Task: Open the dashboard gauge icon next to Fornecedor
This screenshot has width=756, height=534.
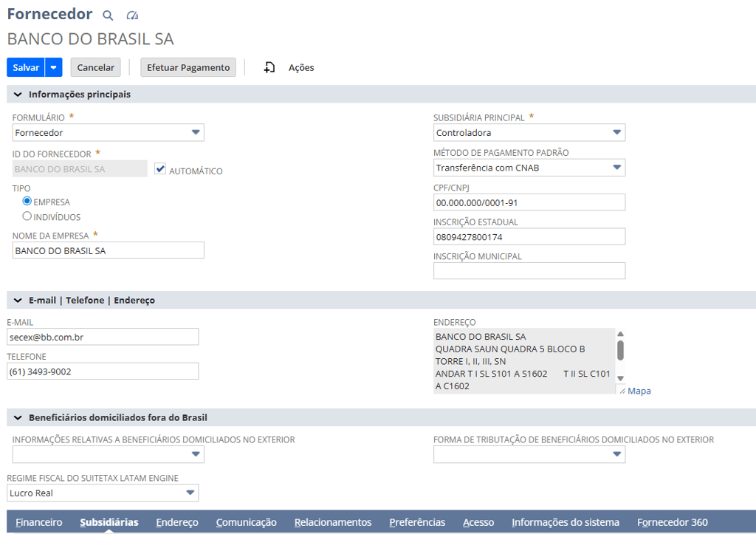Action: (x=132, y=16)
